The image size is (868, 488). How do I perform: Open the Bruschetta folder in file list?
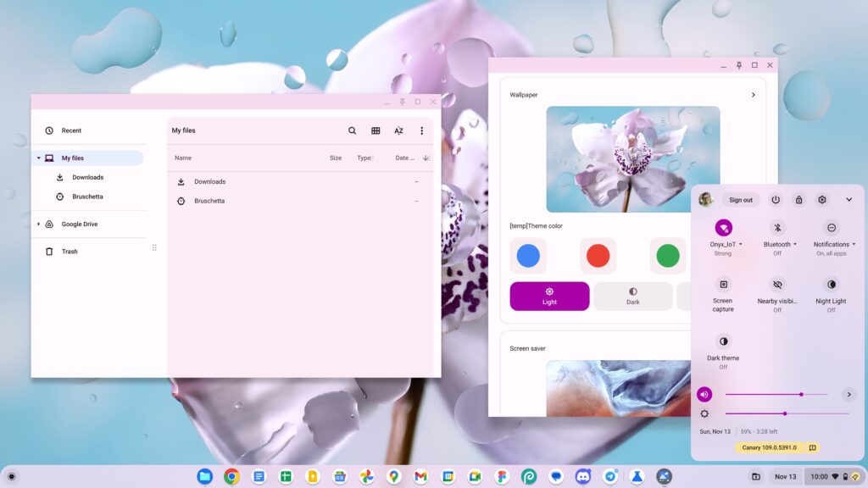point(210,201)
